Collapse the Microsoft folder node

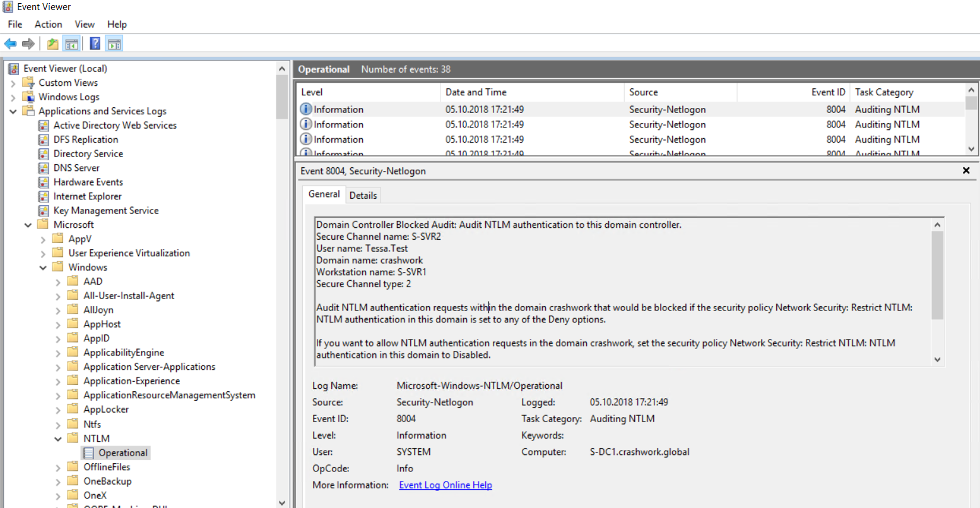point(28,225)
